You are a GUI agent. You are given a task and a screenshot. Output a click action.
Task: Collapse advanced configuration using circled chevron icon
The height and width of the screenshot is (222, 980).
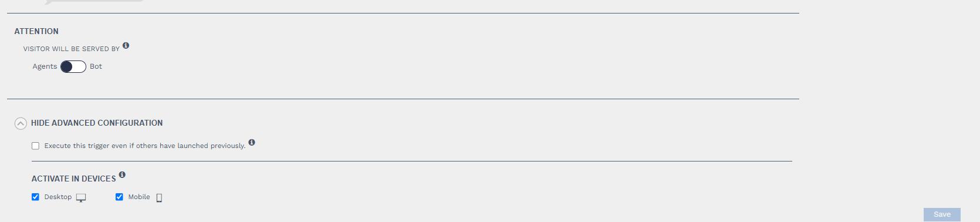[21, 123]
